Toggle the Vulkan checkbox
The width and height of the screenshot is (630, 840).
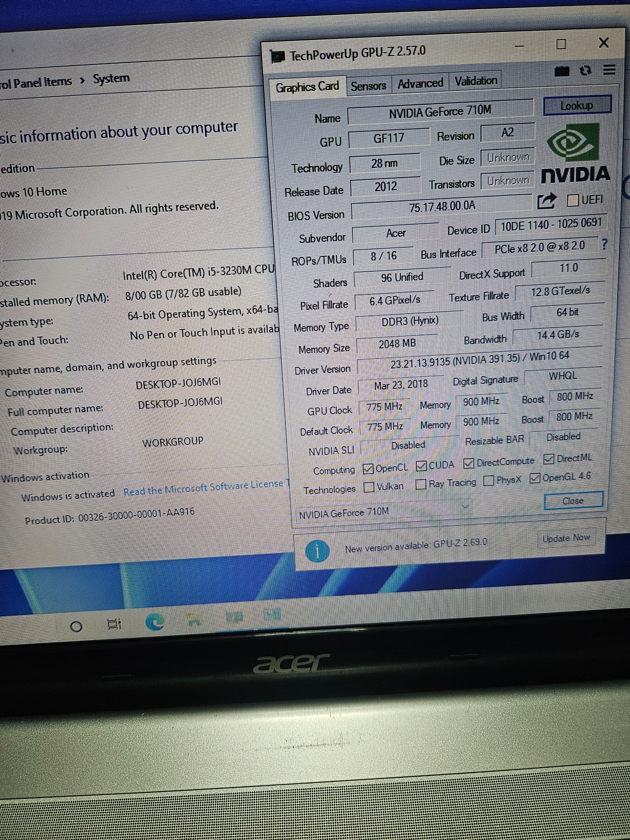[369, 487]
